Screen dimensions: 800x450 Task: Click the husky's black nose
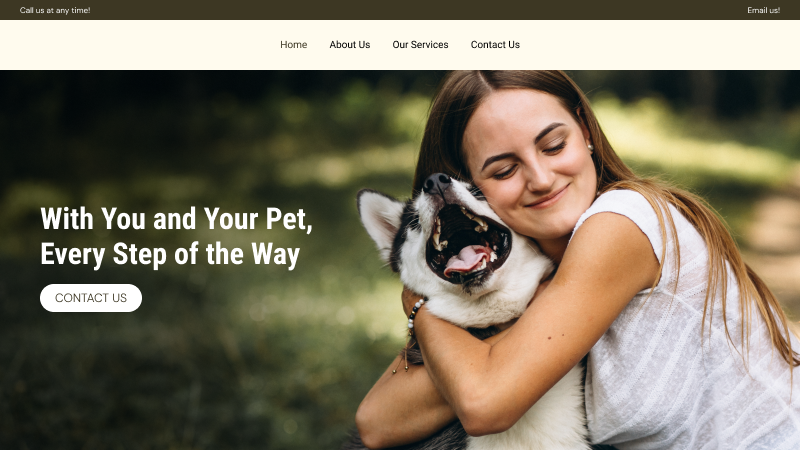point(437,183)
